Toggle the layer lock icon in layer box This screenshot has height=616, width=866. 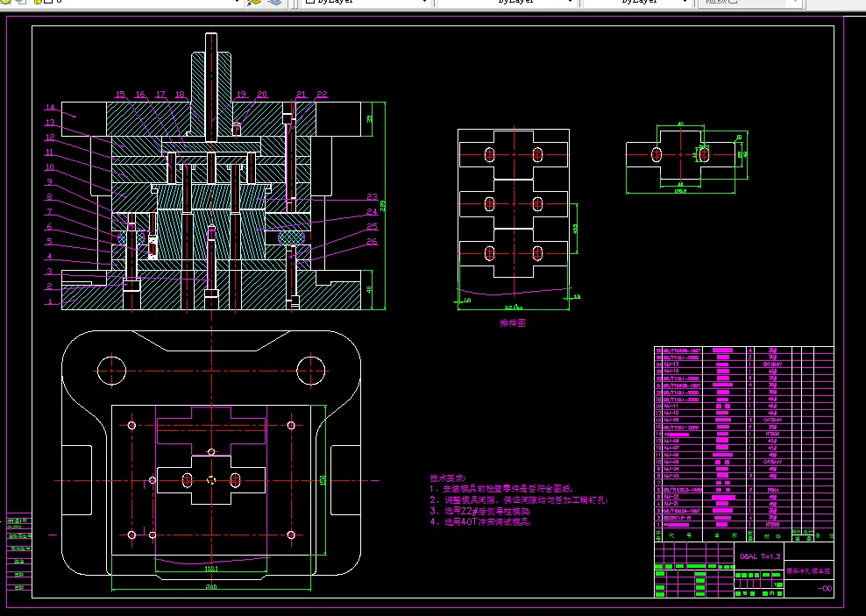38,2
